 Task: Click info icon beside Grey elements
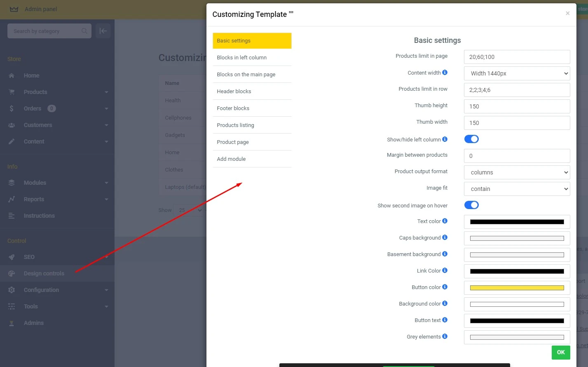click(445, 336)
